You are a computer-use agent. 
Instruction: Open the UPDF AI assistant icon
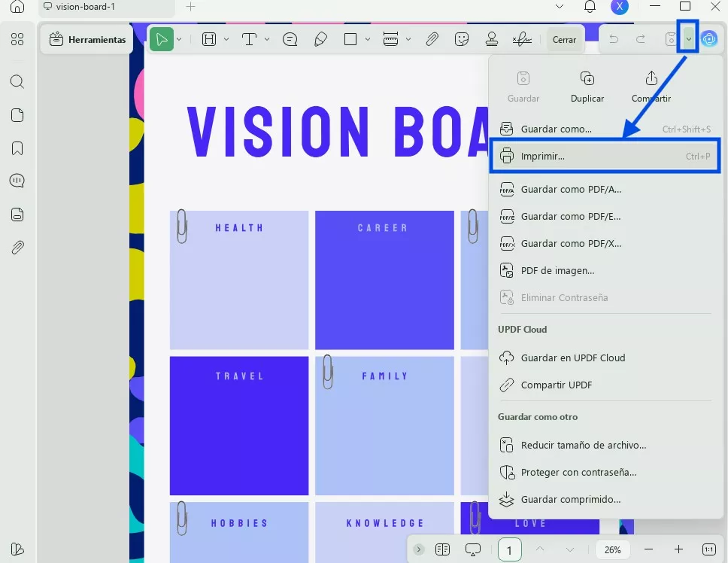[x=709, y=39]
